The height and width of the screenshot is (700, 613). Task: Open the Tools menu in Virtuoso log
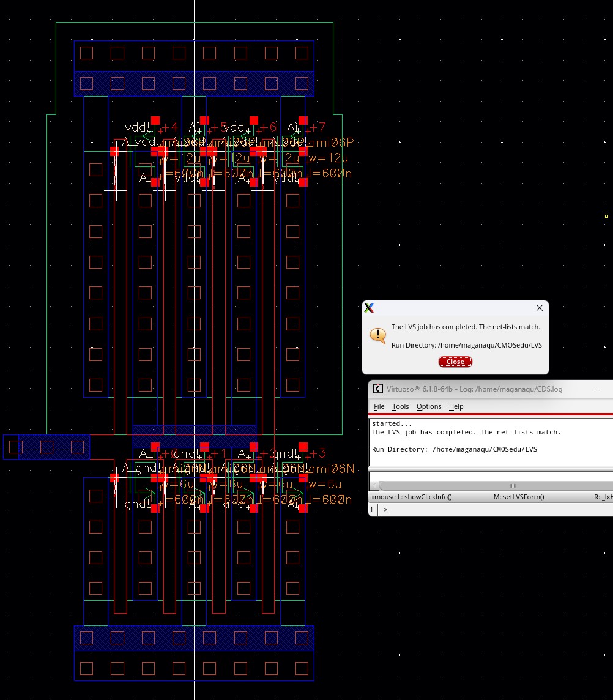pyautogui.click(x=400, y=406)
